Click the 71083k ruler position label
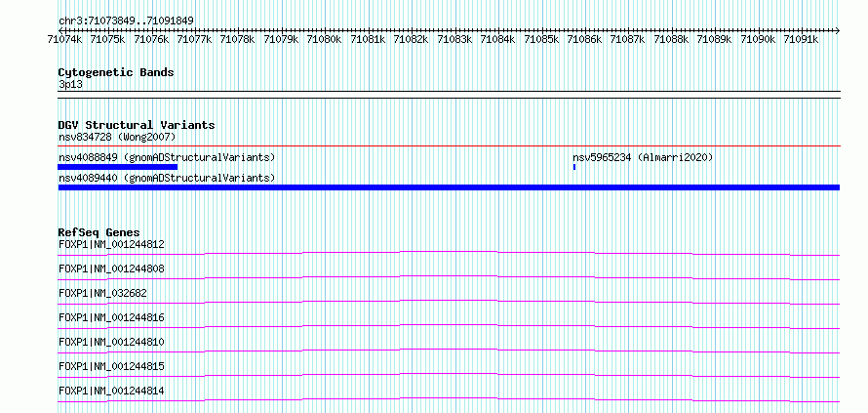The height and width of the screenshot is (413, 868). 455,39
